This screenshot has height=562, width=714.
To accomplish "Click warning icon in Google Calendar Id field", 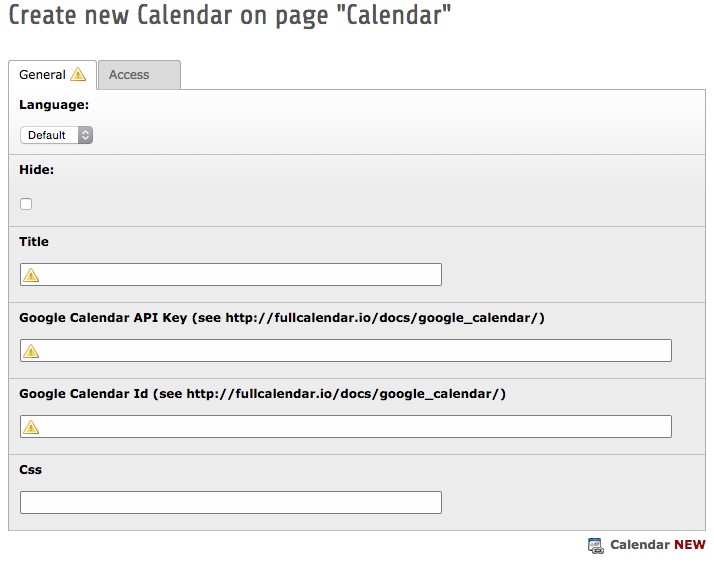I will (x=31, y=427).
